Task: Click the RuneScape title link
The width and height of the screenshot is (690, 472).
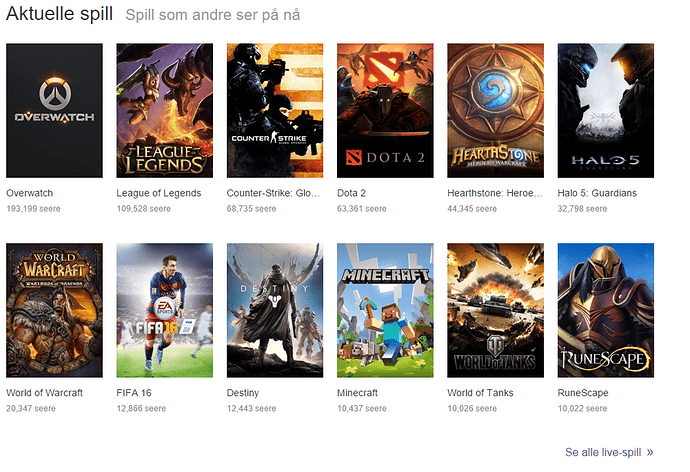Action: 583,393
